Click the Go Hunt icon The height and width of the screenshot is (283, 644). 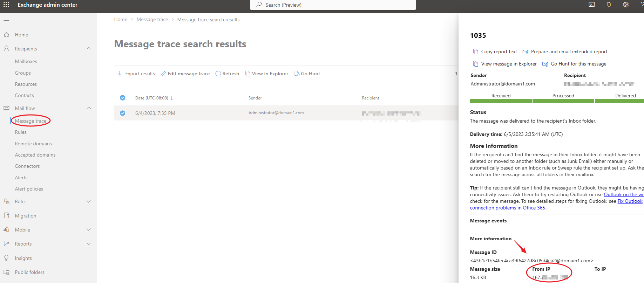(x=297, y=74)
